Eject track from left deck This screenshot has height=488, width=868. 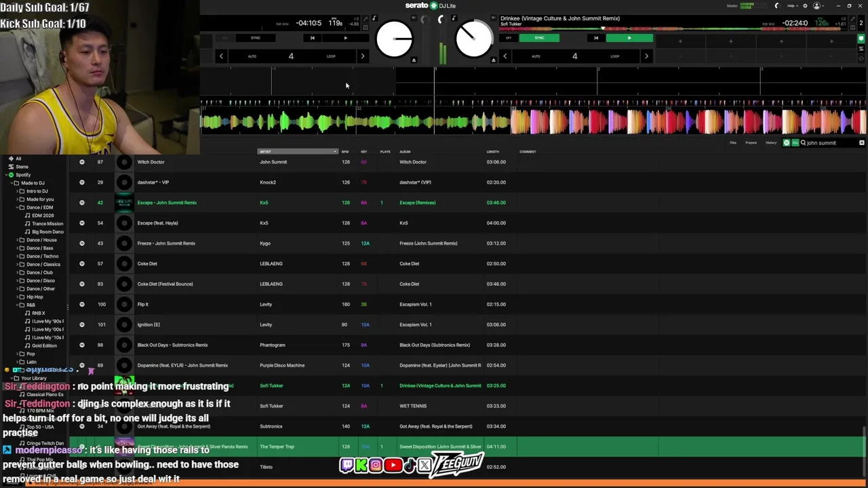click(414, 60)
